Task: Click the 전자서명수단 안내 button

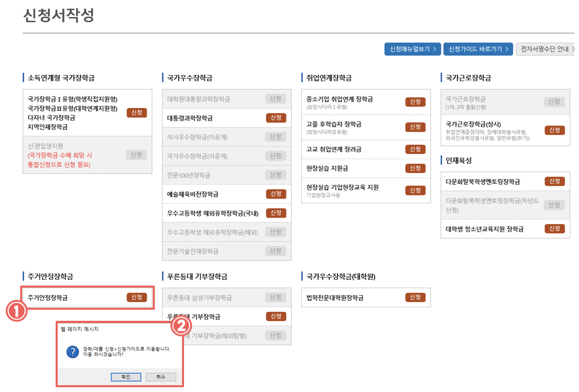Action: (x=545, y=49)
